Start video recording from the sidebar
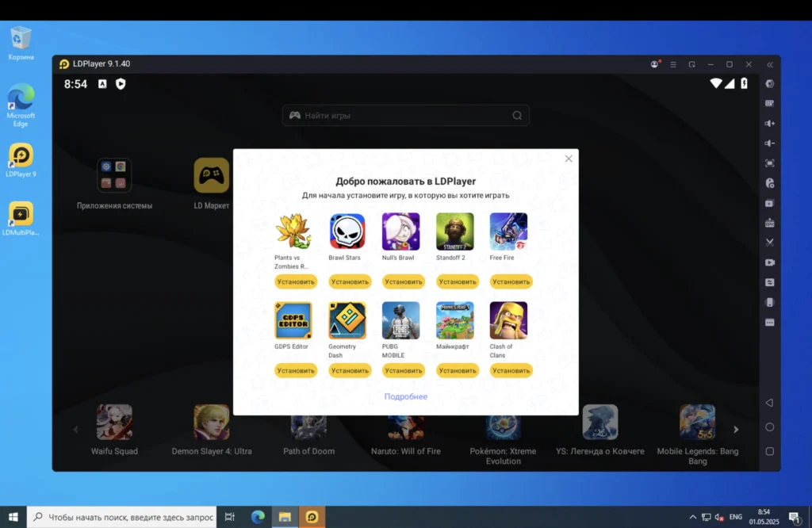The height and width of the screenshot is (528, 812). click(769, 262)
